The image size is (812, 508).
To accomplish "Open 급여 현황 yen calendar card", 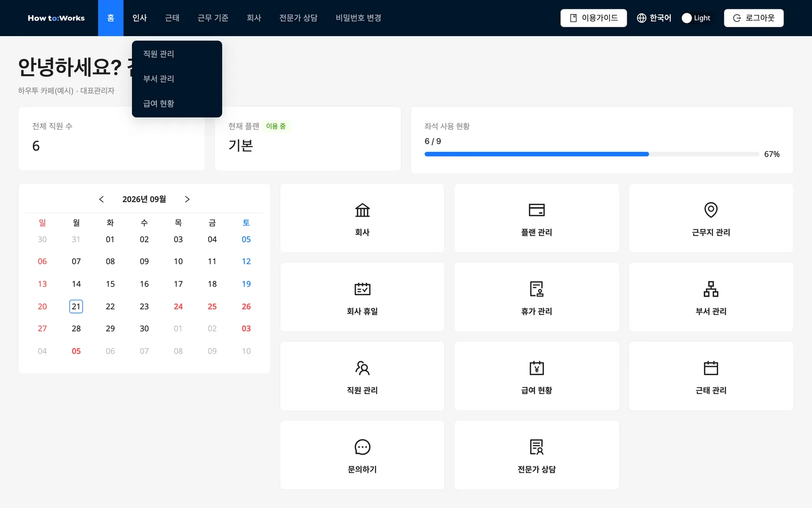I will coord(536,376).
